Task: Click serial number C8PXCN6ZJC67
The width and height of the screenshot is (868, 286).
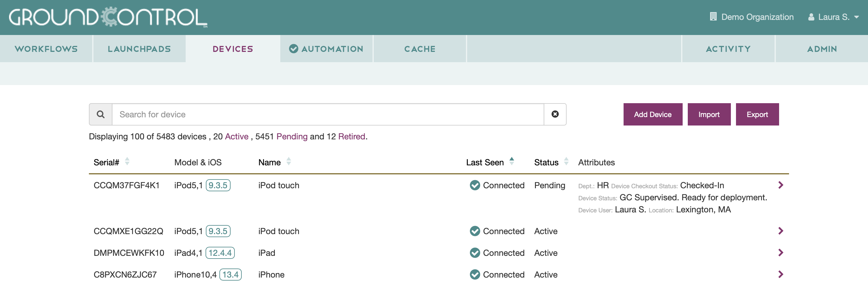Action: point(125,275)
